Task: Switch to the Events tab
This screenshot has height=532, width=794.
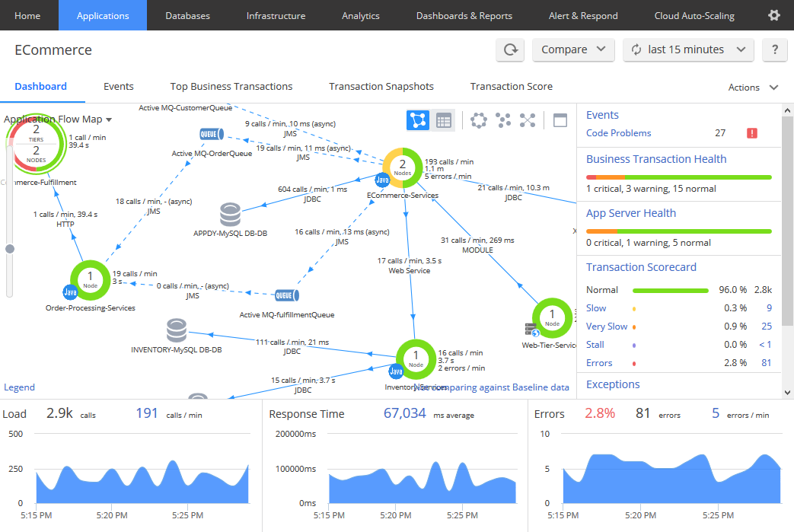Action: click(x=119, y=87)
